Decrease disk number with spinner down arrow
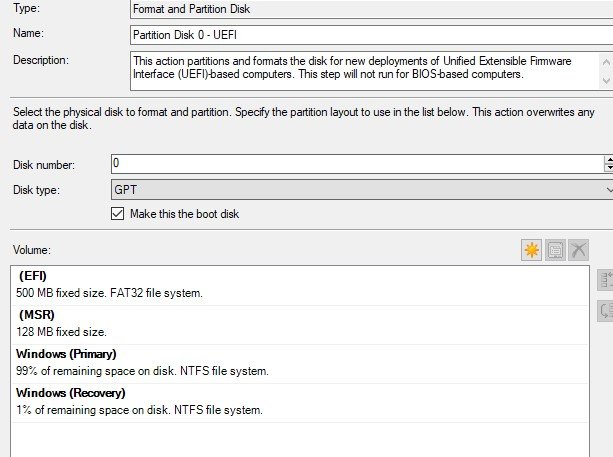This screenshot has width=613, height=457. click(x=609, y=168)
